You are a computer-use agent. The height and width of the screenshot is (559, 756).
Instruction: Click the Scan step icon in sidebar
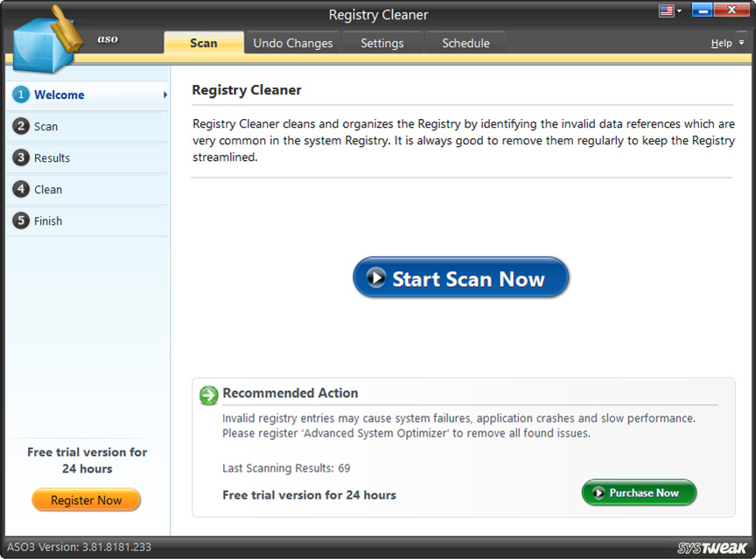(x=20, y=126)
